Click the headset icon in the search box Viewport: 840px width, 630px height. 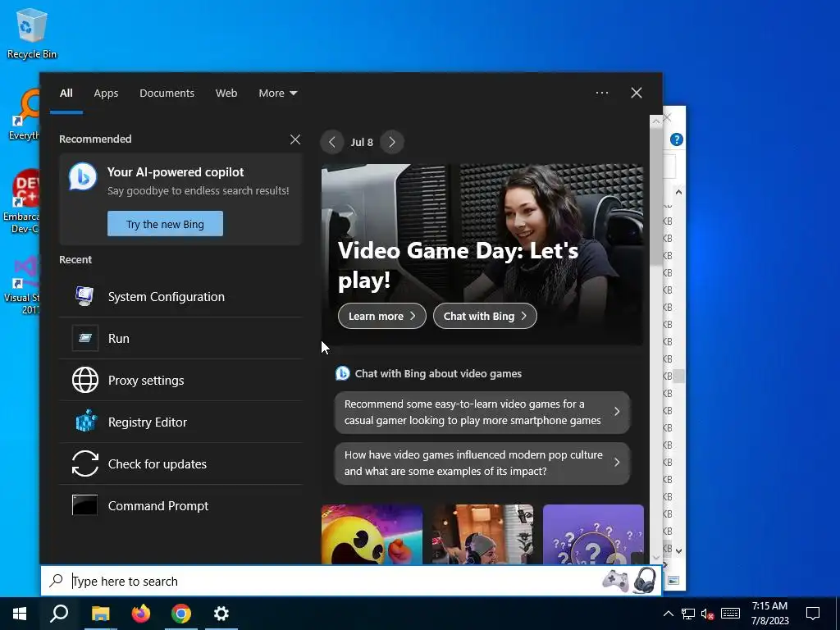pos(645,581)
